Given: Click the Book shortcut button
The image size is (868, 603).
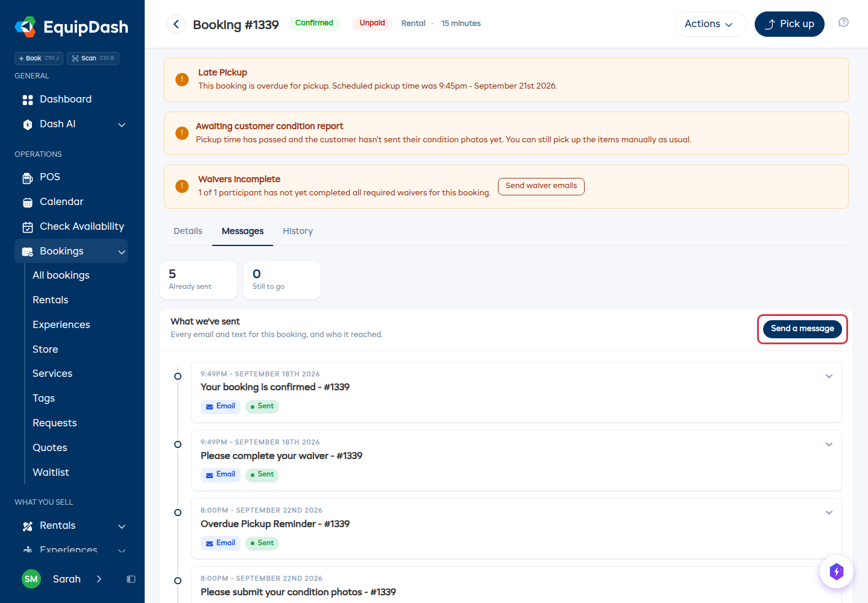Looking at the screenshot, I should [x=39, y=58].
